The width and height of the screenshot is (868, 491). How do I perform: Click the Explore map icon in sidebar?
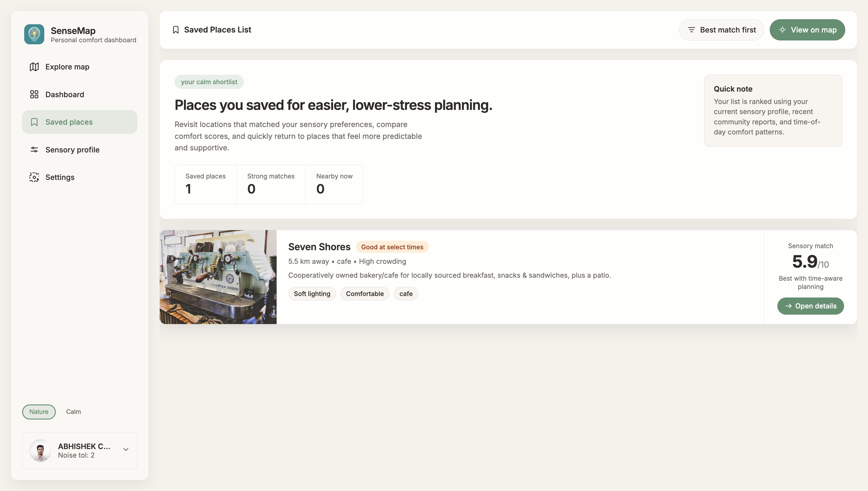point(34,67)
